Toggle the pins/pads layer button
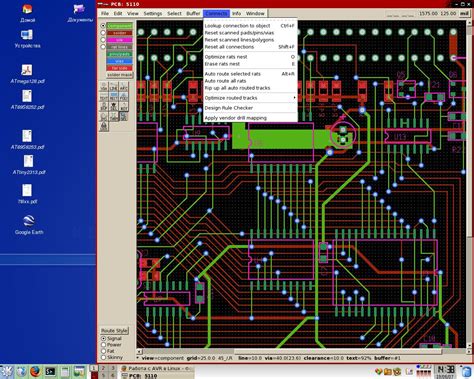 click(x=119, y=54)
